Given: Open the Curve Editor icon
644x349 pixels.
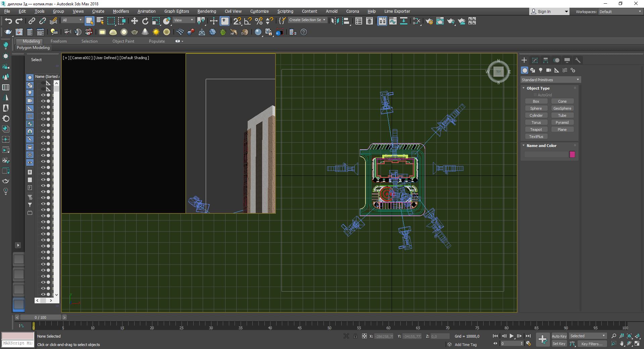Looking at the screenshot, I should (393, 21).
